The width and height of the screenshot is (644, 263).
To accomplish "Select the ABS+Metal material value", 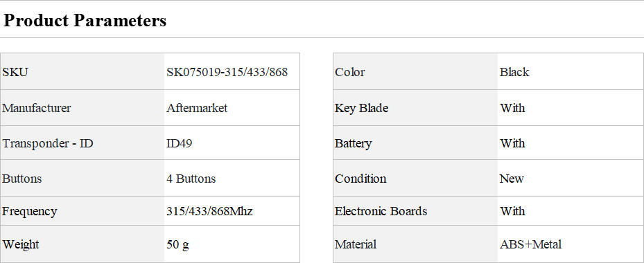I will tap(530, 244).
